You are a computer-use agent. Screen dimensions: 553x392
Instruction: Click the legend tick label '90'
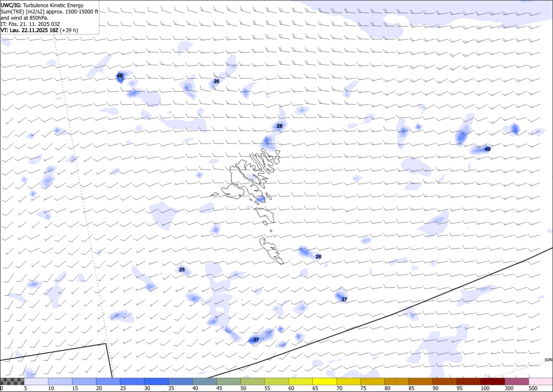click(x=435, y=388)
